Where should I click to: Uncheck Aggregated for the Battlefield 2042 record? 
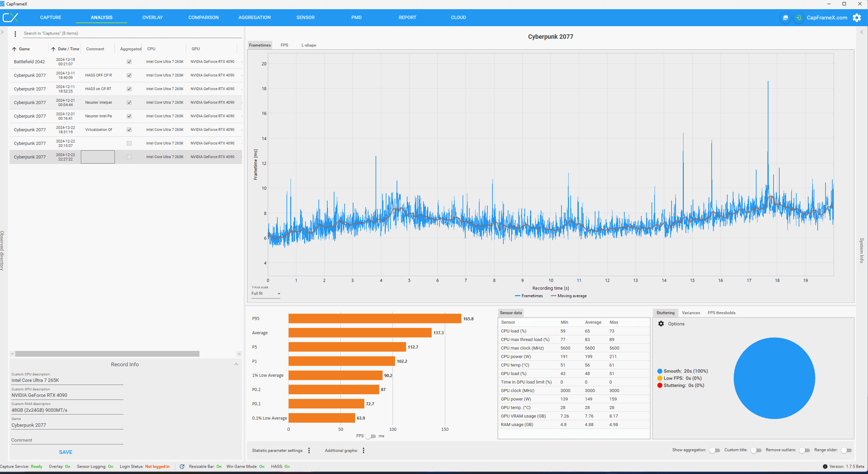129,62
